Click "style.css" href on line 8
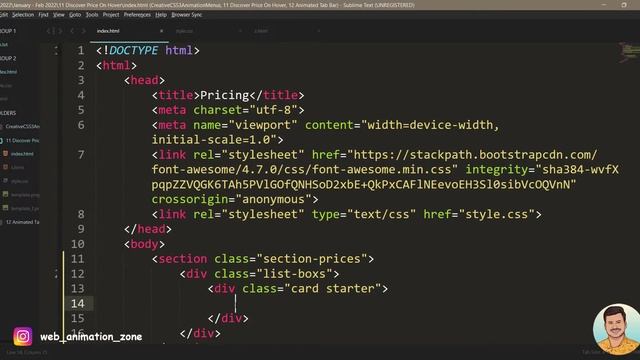 [x=497, y=214]
